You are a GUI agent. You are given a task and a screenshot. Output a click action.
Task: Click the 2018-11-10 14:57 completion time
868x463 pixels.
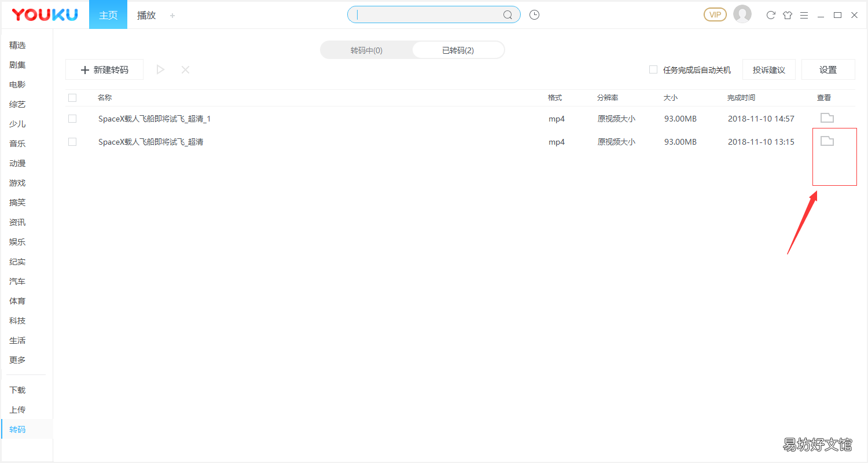pos(761,119)
